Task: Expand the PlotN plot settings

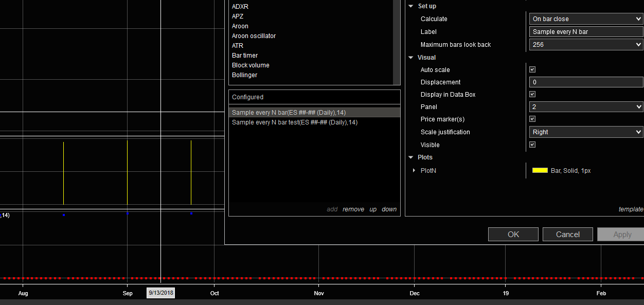Action: coord(414,170)
